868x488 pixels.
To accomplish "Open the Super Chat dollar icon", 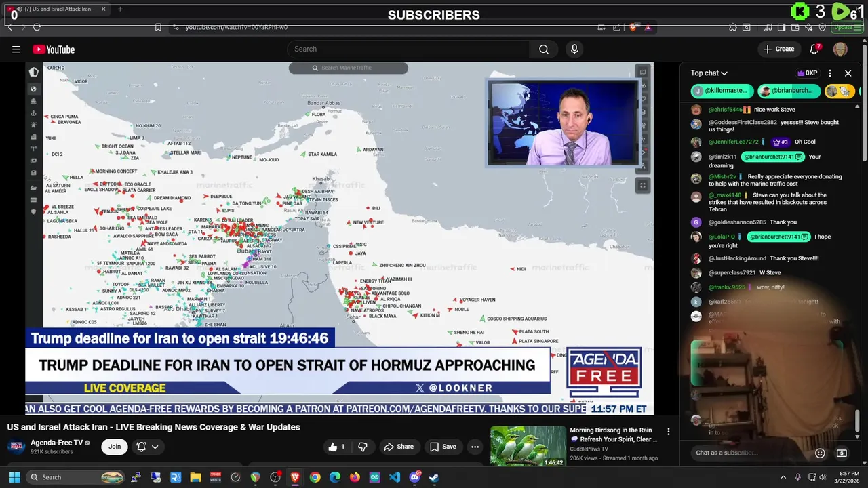I will (842, 453).
